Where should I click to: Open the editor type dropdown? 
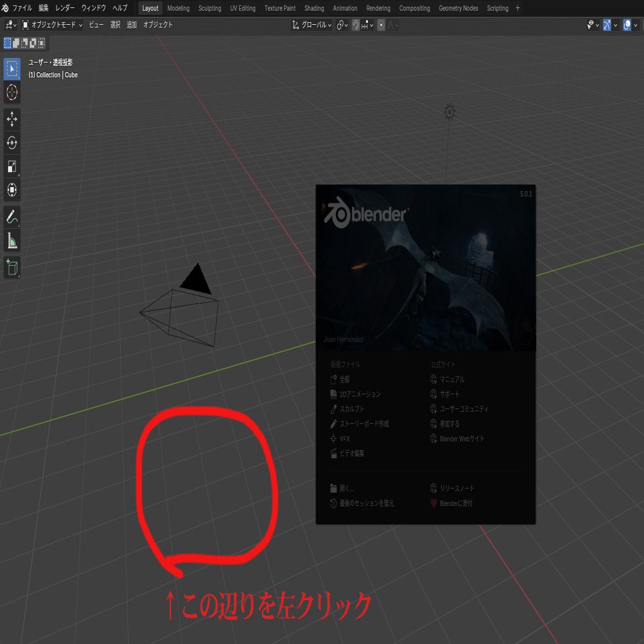pos(11,25)
